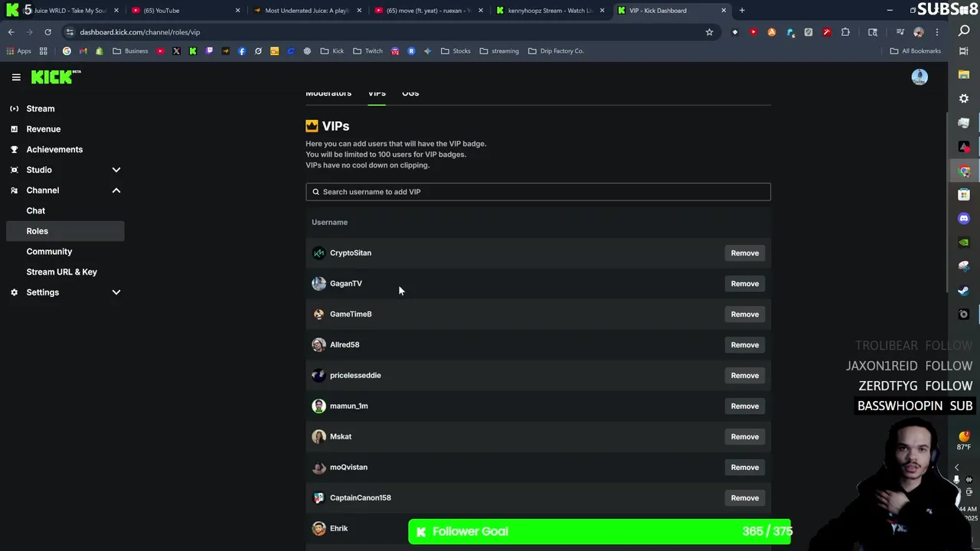The height and width of the screenshot is (551, 980).
Task: Click the mamun_1m avatar
Action: click(x=318, y=406)
